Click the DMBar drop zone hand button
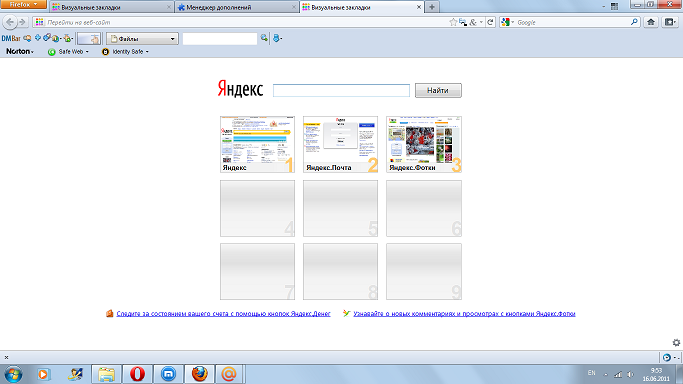 click(89, 39)
